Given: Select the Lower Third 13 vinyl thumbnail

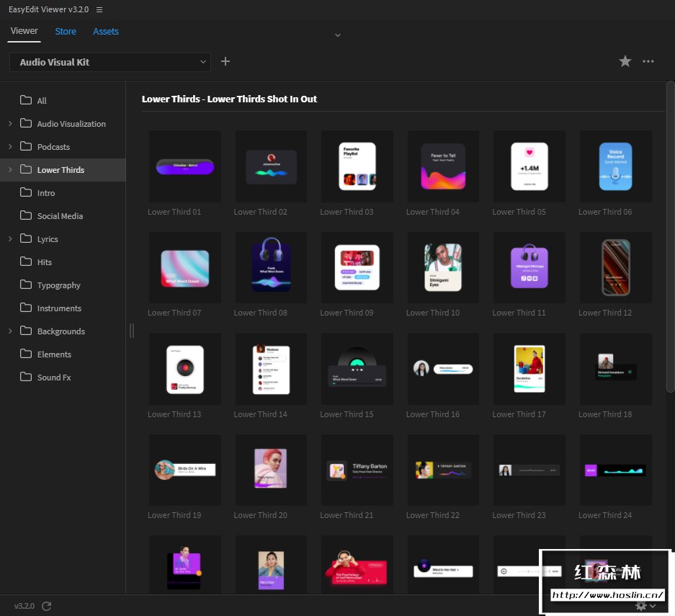Looking at the screenshot, I should coord(184,369).
